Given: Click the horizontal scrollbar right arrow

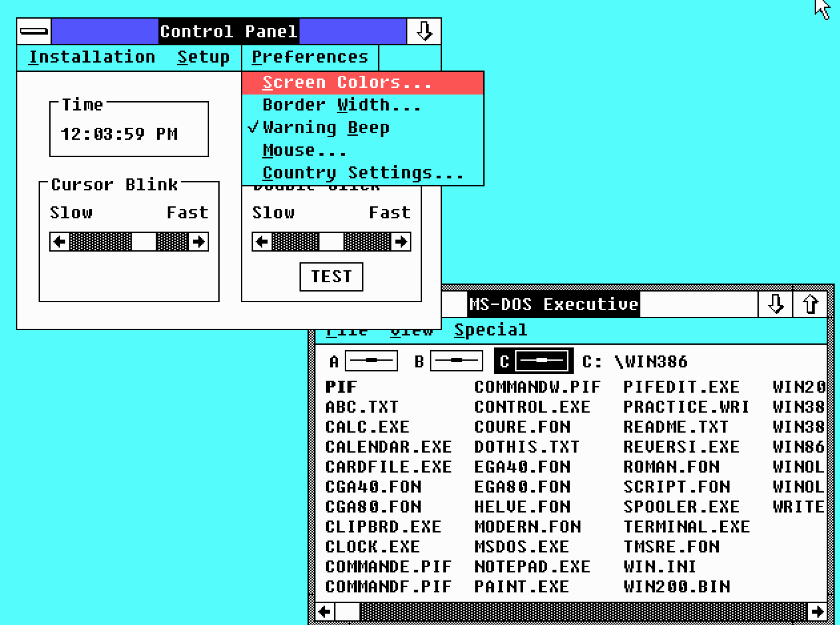Looking at the screenshot, I should click(817, 611).
